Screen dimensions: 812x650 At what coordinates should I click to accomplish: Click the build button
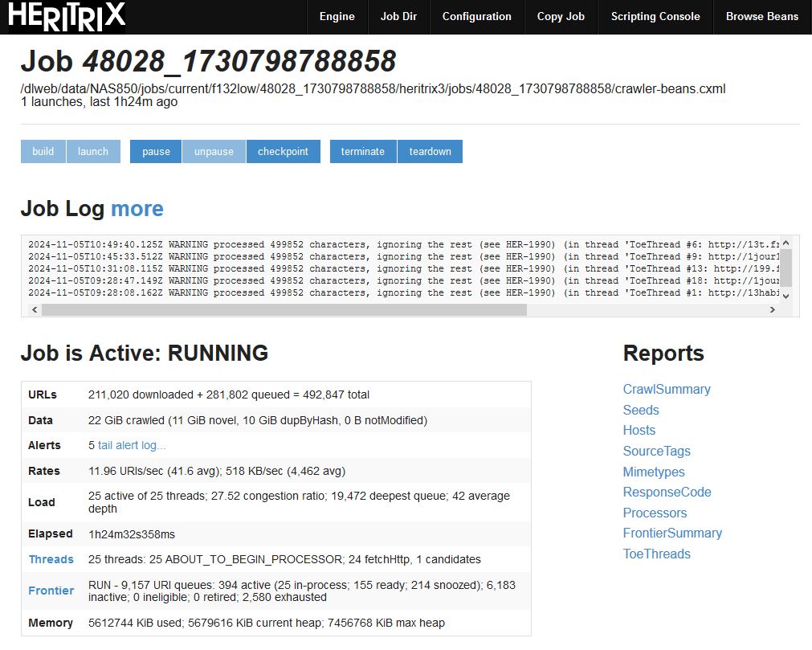[43, 151]
